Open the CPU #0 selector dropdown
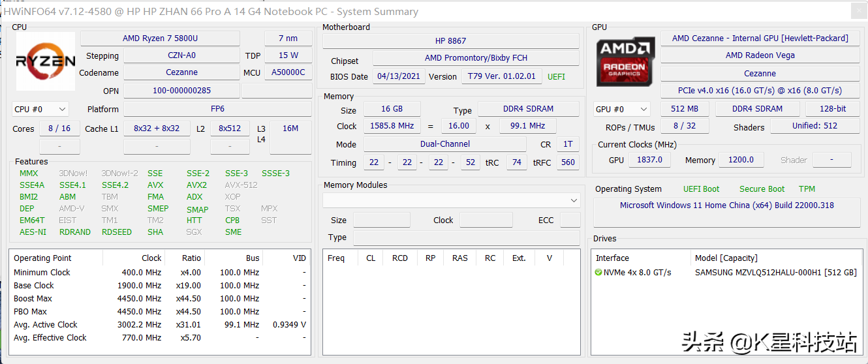Image resolution: width=868 pixels, height=364 pixels. [x=40, y=109]
